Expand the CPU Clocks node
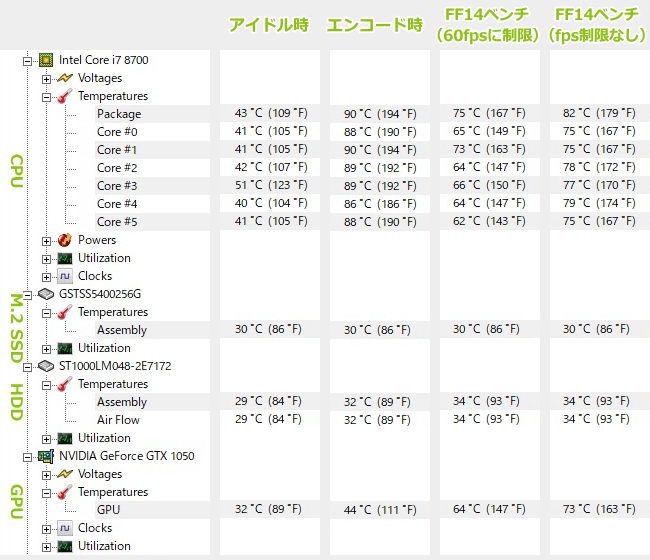 pyautogui.click(x=46, y=277)
